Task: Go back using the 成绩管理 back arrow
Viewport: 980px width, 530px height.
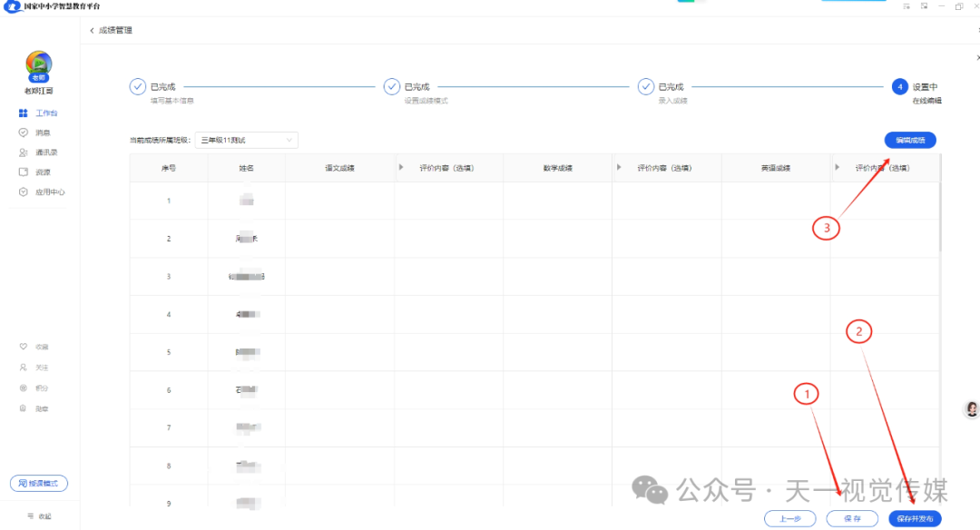Action: click(x=91, y=30)
